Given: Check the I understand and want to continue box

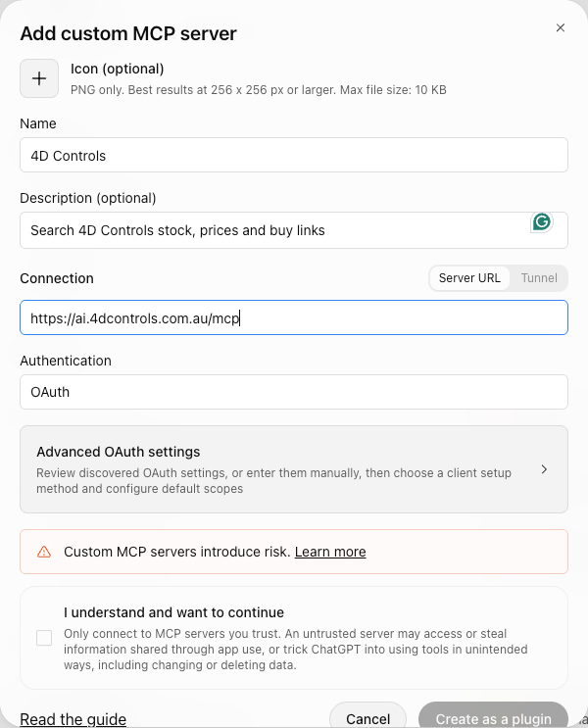Looking at the screenshot, I should [44, 638].
